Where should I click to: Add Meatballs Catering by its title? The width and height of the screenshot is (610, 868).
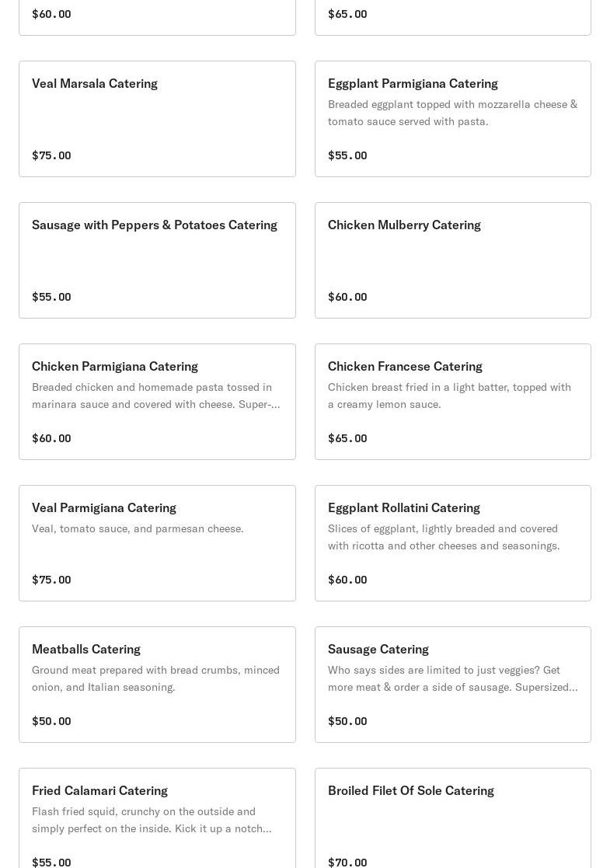tap(86, 649)
